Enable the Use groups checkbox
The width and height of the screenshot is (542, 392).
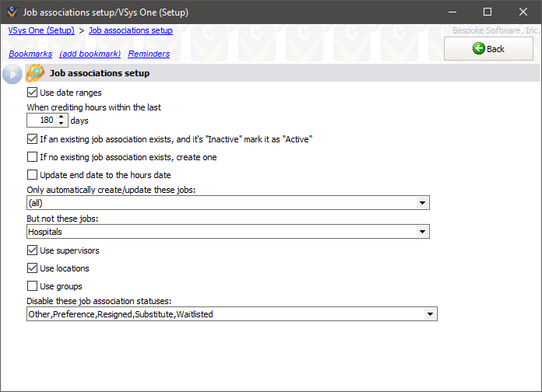coord(33,286)
